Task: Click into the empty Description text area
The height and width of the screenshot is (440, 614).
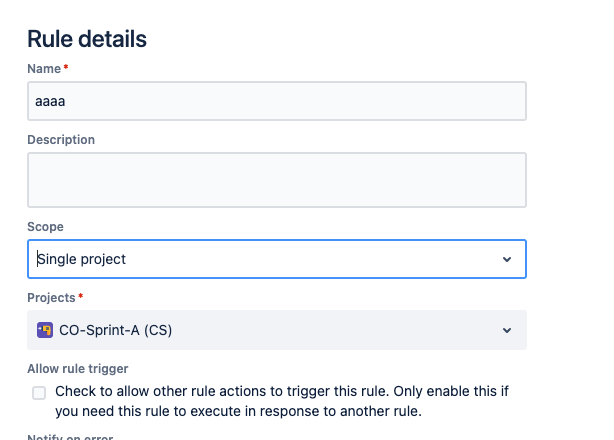Action: point(277,180)
